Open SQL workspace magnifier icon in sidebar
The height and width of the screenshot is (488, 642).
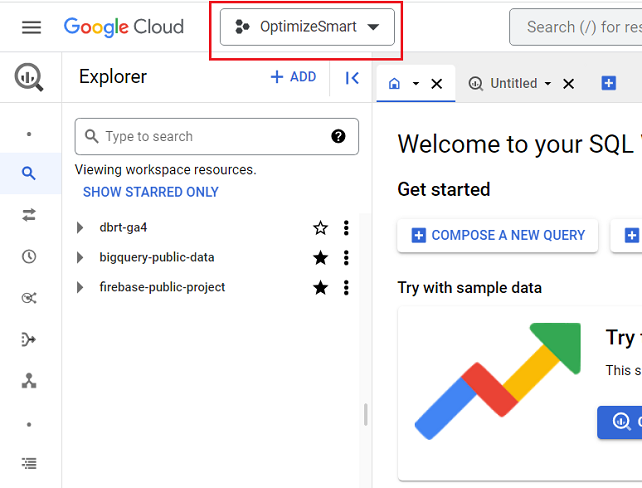pyautogui.click(x=29, y=174)
